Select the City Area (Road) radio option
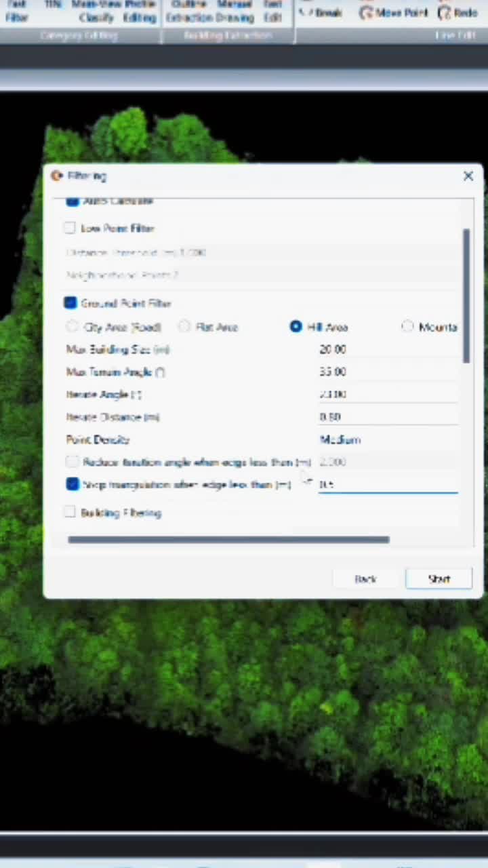The height and width of the screenshot is (868, 488). [73, 327]
